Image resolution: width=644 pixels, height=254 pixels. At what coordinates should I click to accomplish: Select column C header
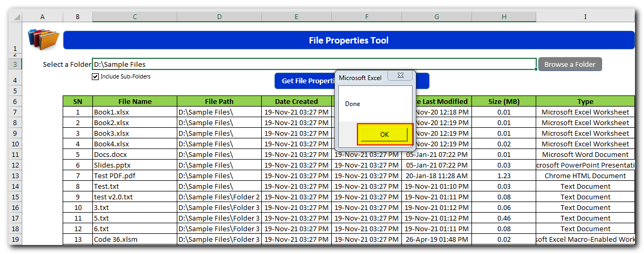pyautogui.click(x=135, y=17)
